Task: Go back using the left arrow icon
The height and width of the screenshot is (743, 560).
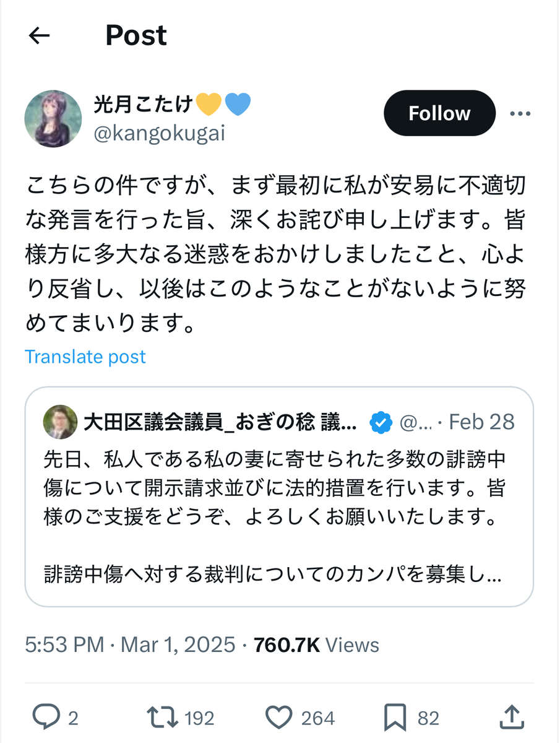Action: click(x=40, y=37)
